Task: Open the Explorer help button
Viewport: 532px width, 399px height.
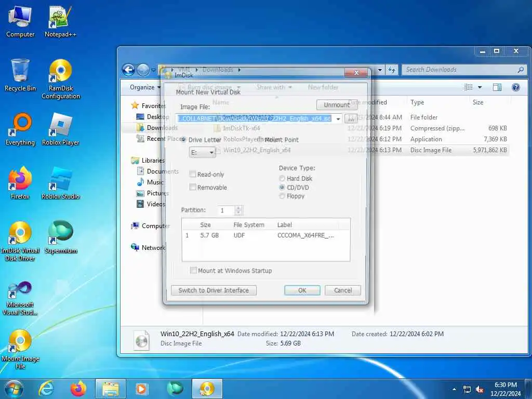Action: [x=516, y=87]
